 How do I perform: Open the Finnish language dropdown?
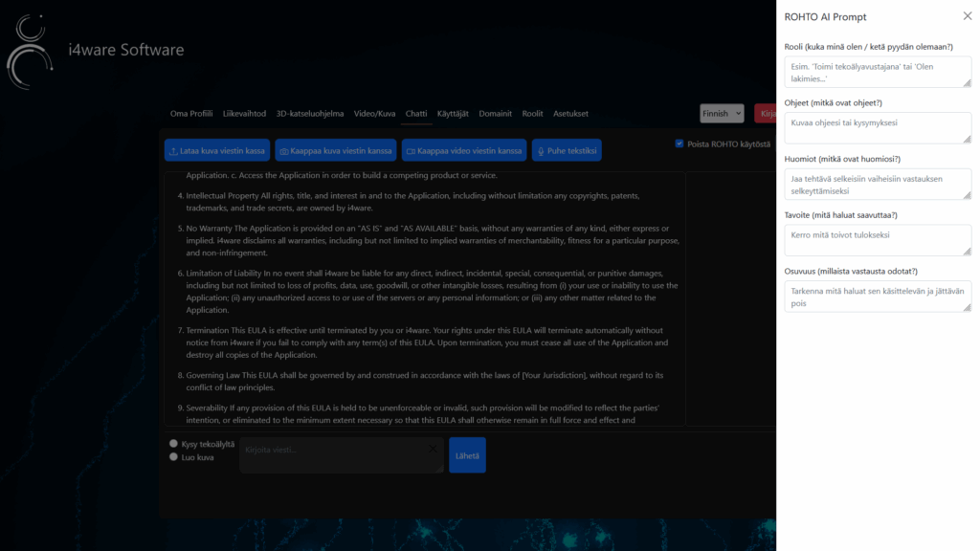(722, 113)
